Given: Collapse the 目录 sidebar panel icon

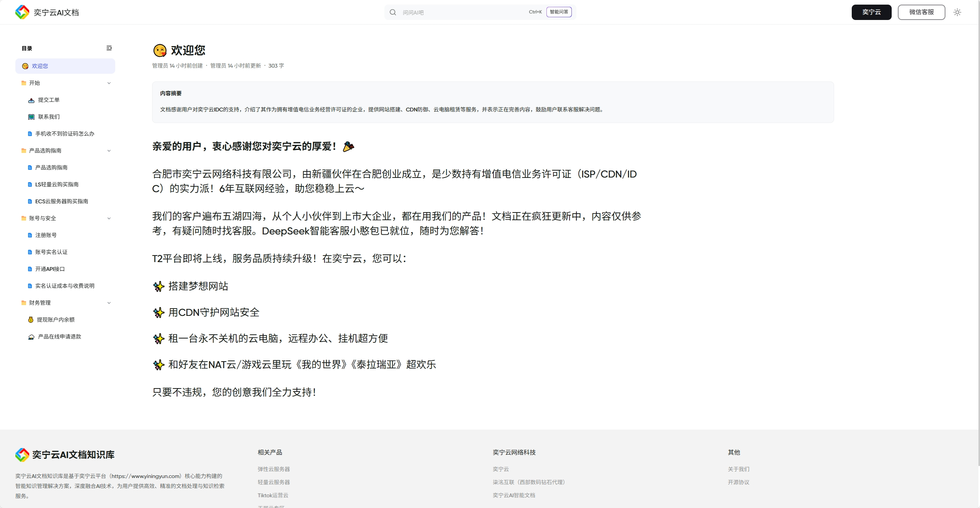Looking at the screenshot, I should tap(109, 48).
